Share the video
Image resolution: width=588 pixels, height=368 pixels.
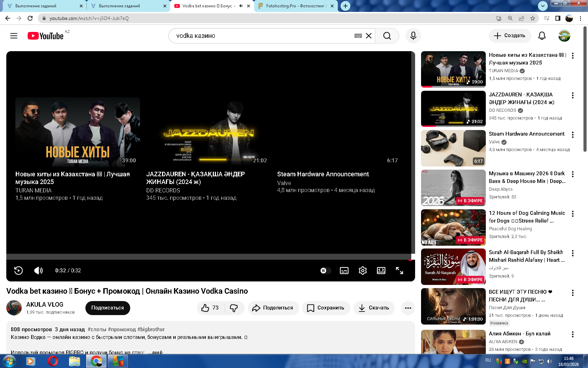(273, 308)
